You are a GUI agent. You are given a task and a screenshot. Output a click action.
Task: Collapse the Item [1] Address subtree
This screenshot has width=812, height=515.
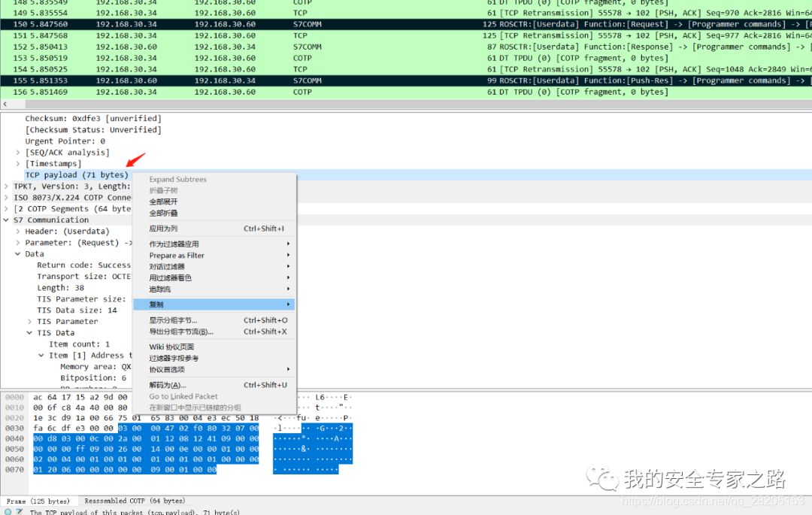[x=41, y=356]
